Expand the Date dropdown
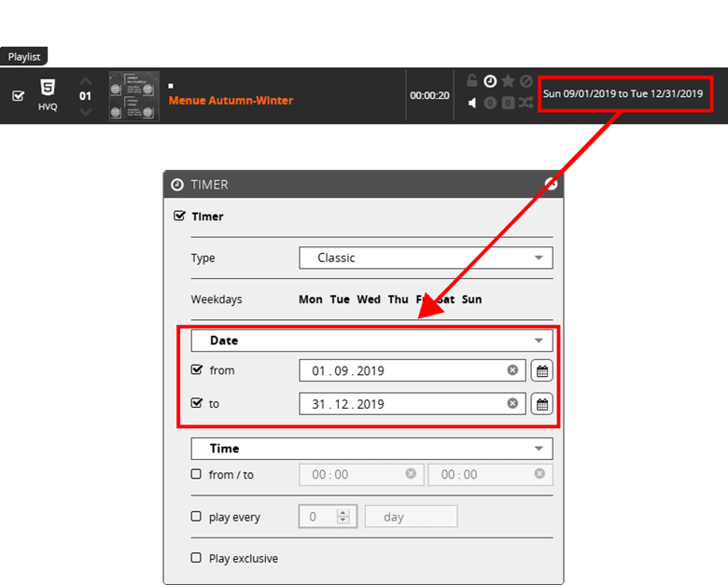Screen dimensions: 728x585 (x=371, y=341)
